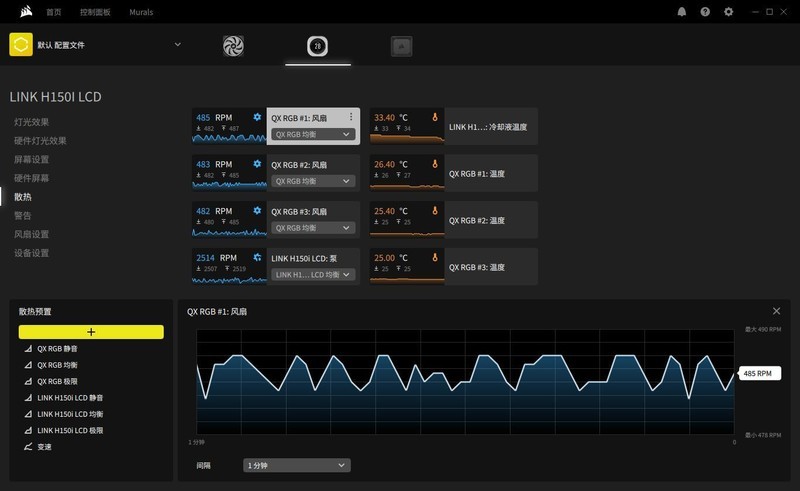This screenshot has width=800, height=491.
Task: Expand the default profile dropdown chevron
Action: point(178,44)
